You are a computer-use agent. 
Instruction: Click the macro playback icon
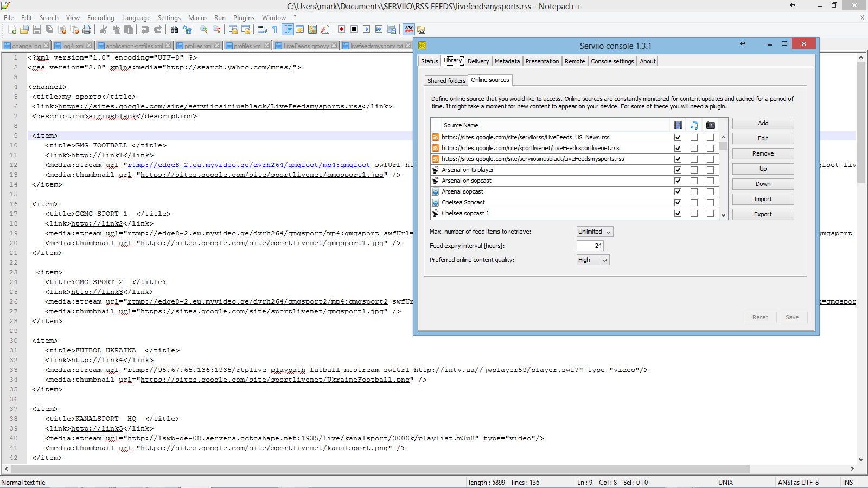(366, 29)
